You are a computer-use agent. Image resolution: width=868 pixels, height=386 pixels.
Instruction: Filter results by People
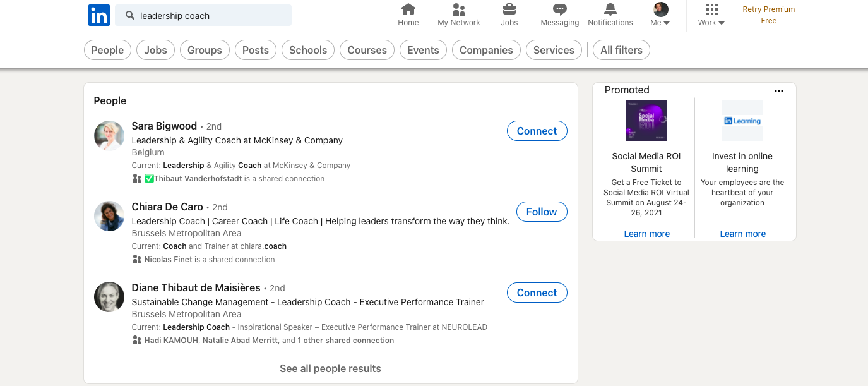[x=107, y=50]
